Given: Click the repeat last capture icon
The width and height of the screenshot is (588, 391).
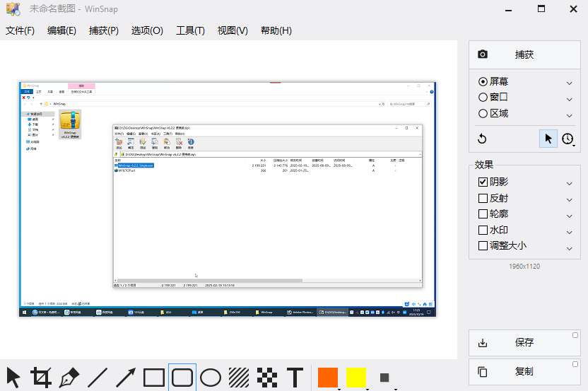Looking at the screenshot, I should (482, 139).
